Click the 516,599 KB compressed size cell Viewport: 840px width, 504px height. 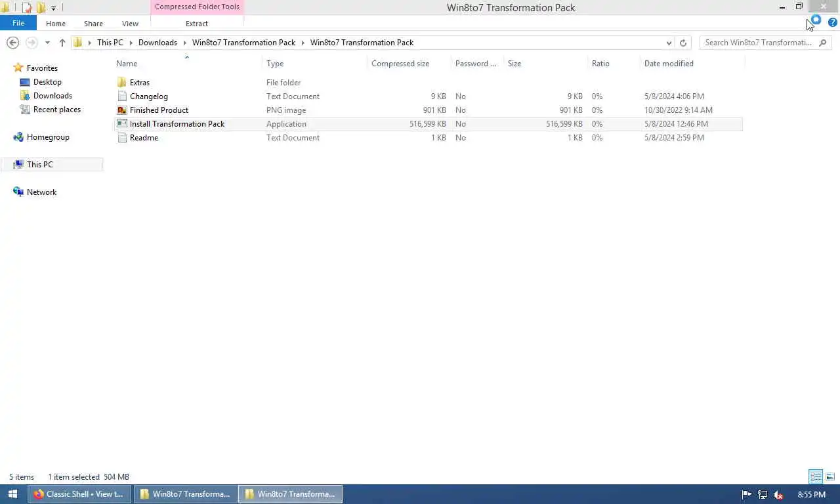(427, 124)
